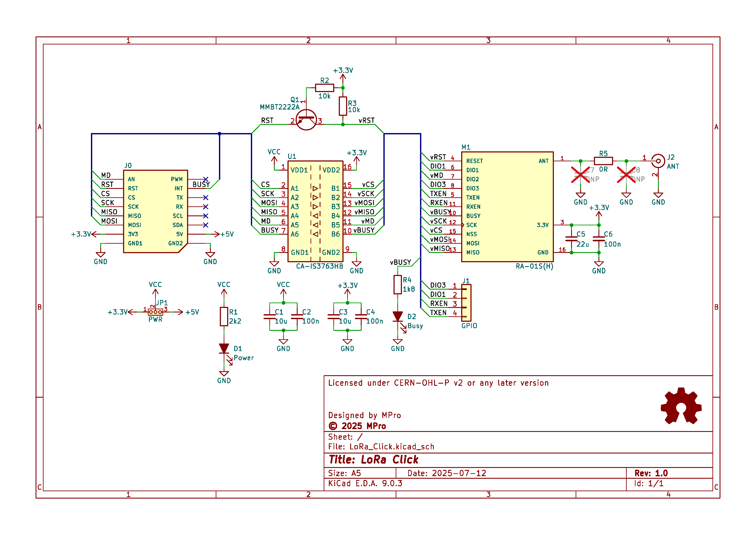This screenshot has height=535, width=756.
Task: Click the no-connect X on the SCL pin
Action: [x=205, y=216]
